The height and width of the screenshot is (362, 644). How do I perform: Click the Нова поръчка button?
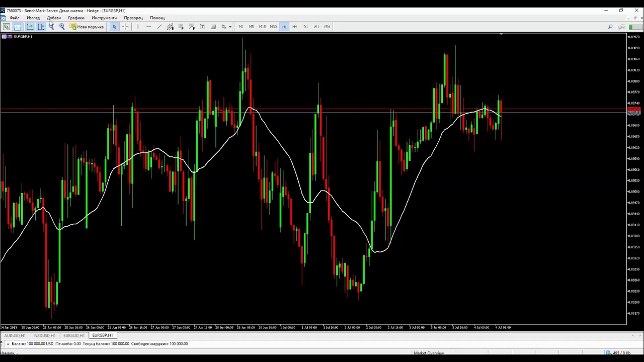click(87, 27)
